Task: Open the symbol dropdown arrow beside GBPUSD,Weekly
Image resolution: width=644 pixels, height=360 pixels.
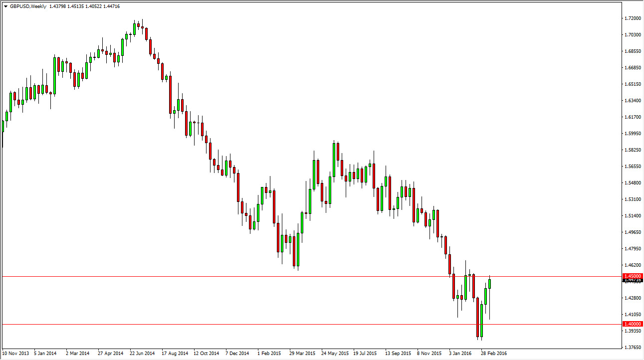Action: (x=5, y=6)
